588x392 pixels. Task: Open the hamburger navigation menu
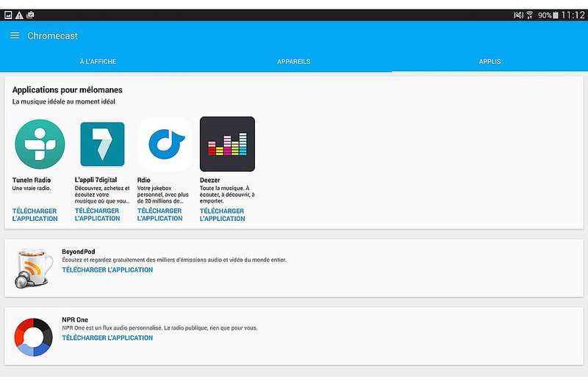tap(15, 36)
